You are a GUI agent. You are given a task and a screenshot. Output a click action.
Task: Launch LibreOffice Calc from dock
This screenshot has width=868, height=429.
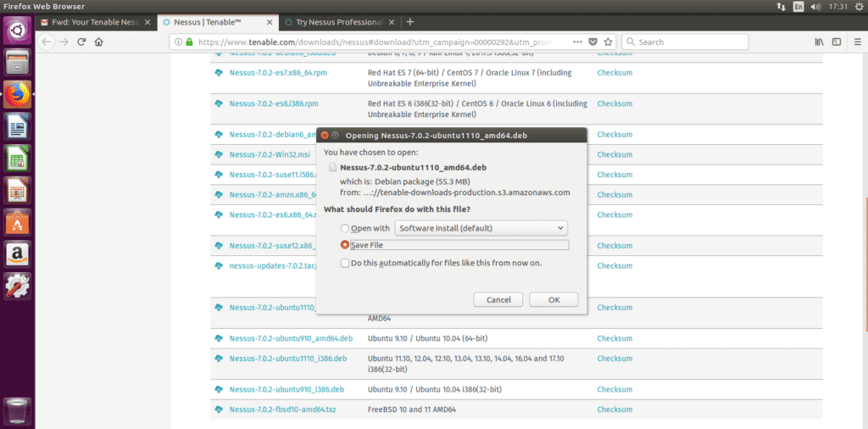[x=18, y=159]
